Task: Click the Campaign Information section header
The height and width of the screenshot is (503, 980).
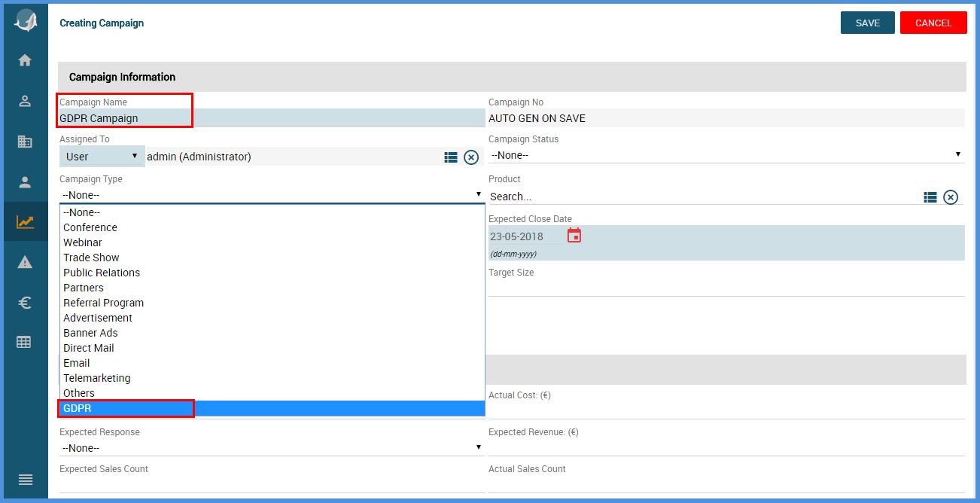Action: [x=512, y=77]
